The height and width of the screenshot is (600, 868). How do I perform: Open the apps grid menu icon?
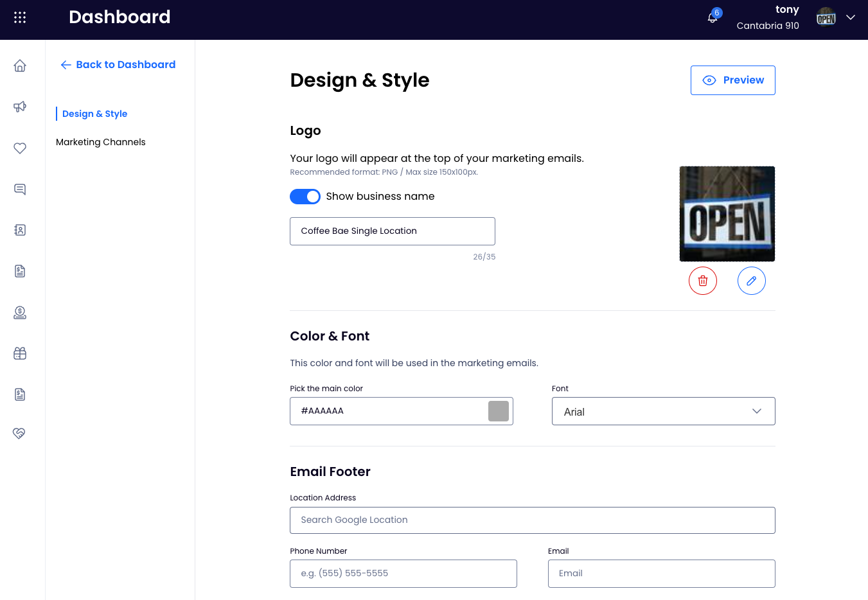tap(20, 17)
